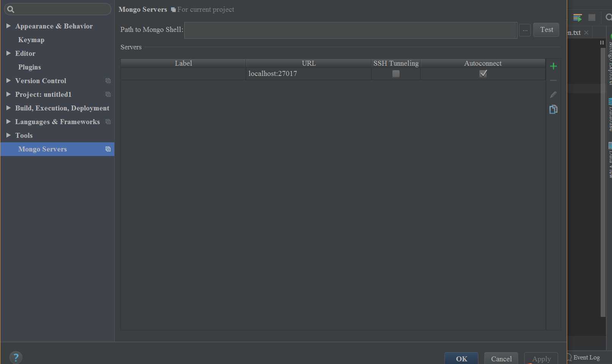Screen dimensions: 612x364
Task: Click Cancel to dismiss settings
Action: 501,359
